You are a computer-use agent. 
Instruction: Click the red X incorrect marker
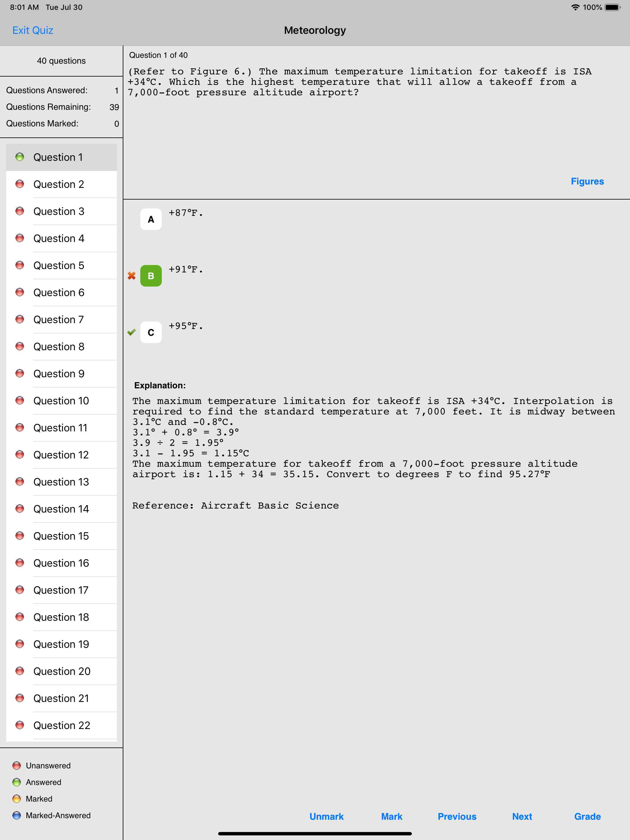point(131,276)
